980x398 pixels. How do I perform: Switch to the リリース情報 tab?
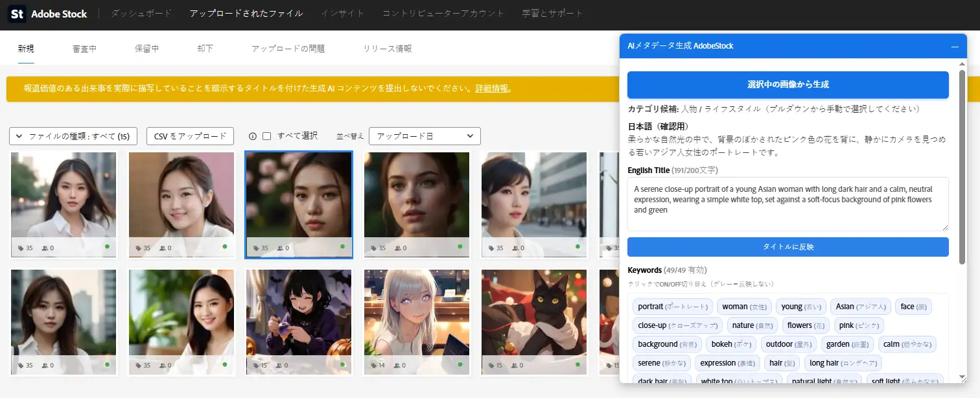coord(387,49)
